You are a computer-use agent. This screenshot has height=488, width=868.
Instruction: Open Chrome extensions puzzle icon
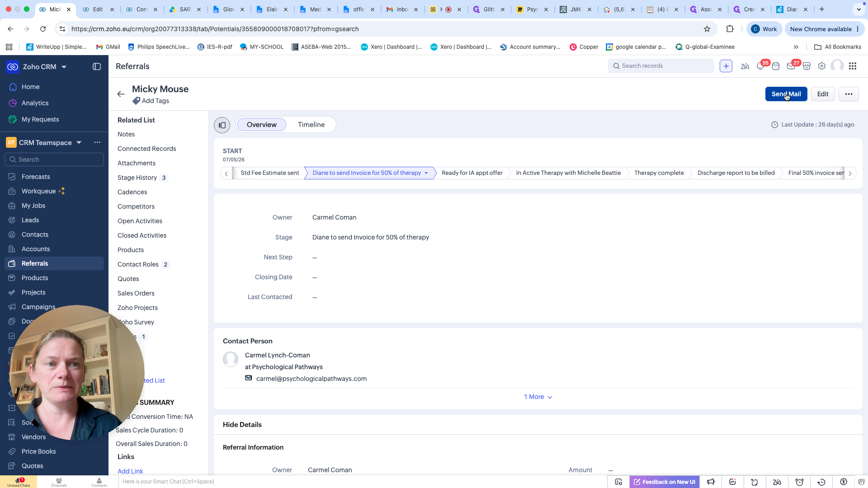[730, 29]
